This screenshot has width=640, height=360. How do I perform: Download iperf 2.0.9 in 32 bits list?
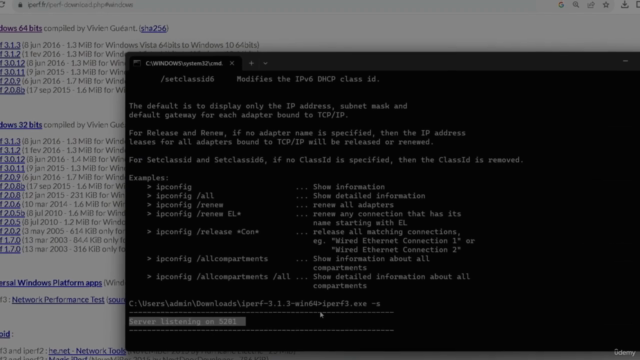coord(10,177)
